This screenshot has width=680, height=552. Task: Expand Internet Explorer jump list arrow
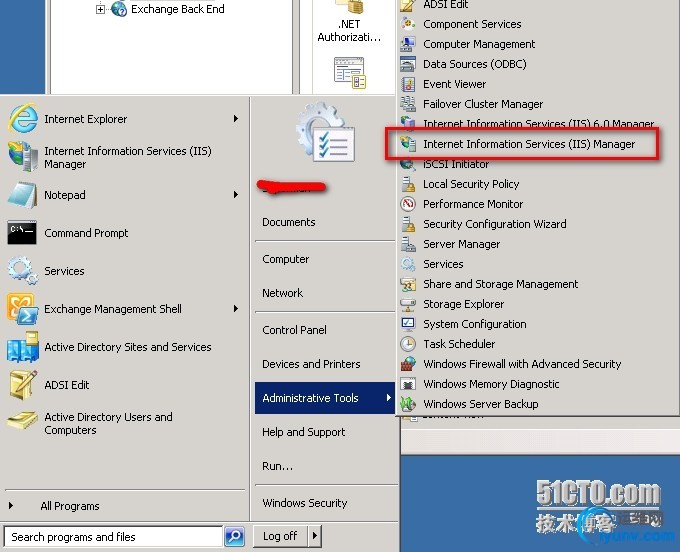coord(236,118)
